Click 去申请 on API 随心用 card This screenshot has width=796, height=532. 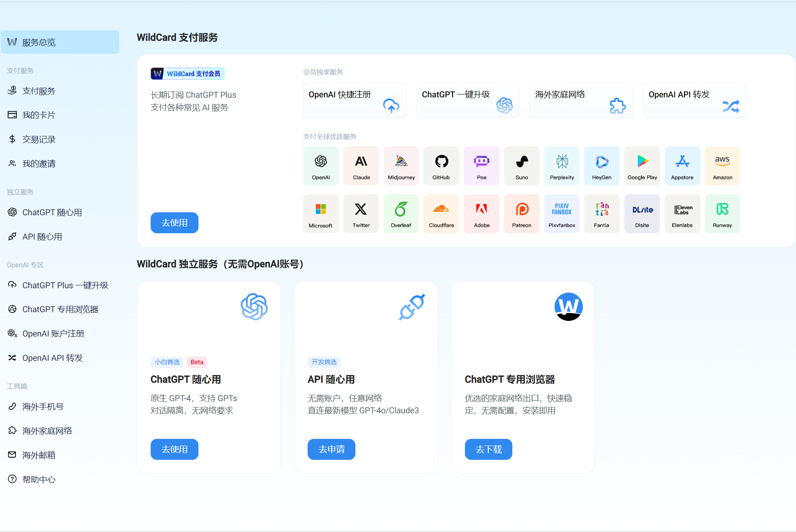tap(331, 449)
